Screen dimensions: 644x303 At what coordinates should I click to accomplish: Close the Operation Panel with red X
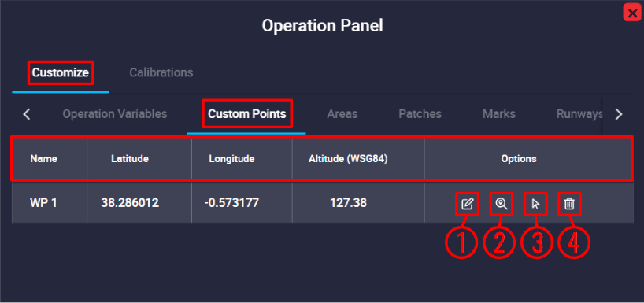coord(633,13)
